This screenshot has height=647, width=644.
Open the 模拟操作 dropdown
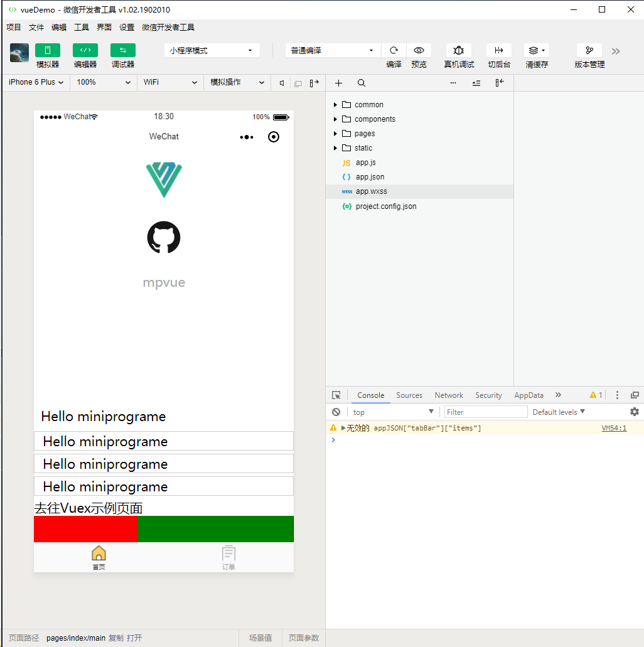[x=237, y=82]
